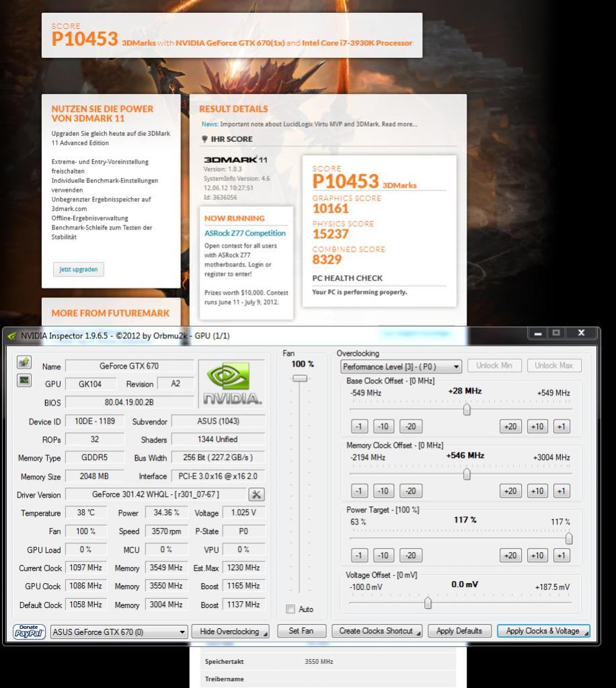Viewport: 616px width, 688px height.
Task: Click Apply Clocks & Voltage button
Action: (x=543, y=631)
